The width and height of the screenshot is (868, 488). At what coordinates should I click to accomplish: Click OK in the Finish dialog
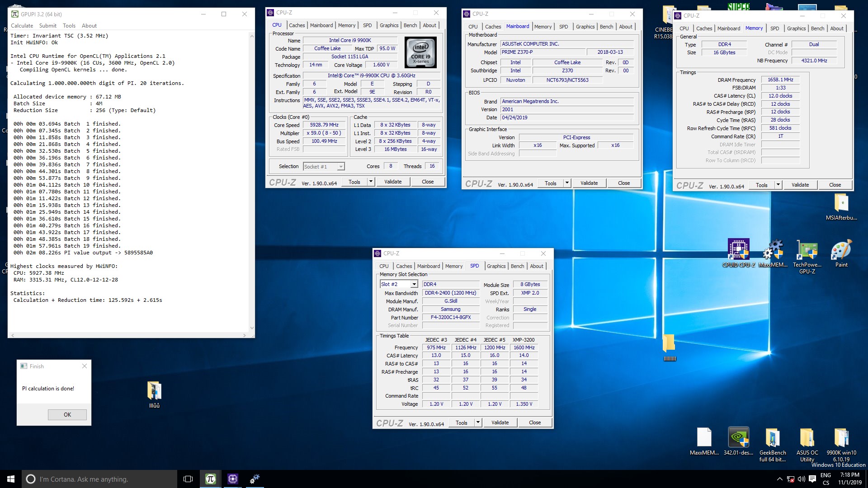pos(67,415)
